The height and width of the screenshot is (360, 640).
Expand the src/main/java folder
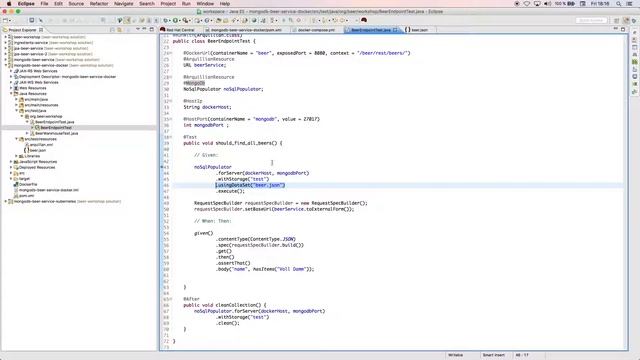pyautogui.click(x=16, y=99)
